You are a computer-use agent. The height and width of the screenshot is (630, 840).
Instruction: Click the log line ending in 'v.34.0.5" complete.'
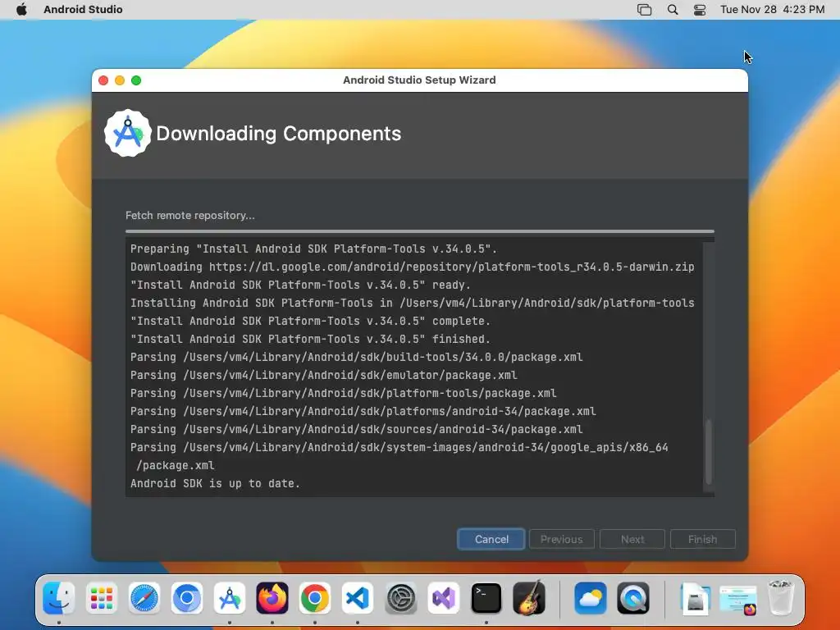[x=310, y=321]
